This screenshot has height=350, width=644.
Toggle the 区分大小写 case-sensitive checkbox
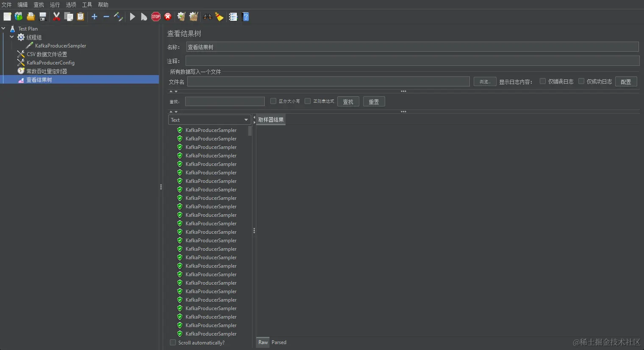click(x=273, y=101)
